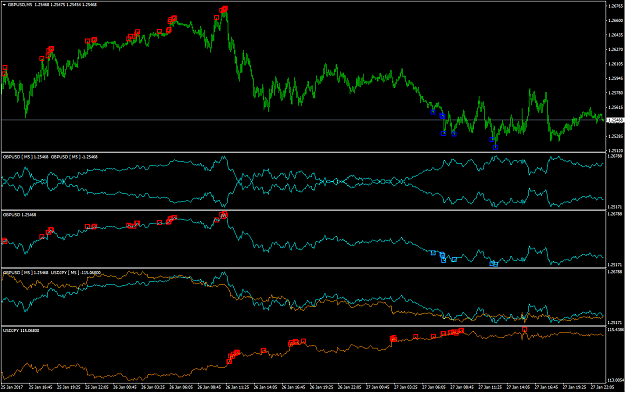This screenshot has height=393, width=625.
Task: Click the '25 Jan 2017' time axis label
Action: [12, 387]
